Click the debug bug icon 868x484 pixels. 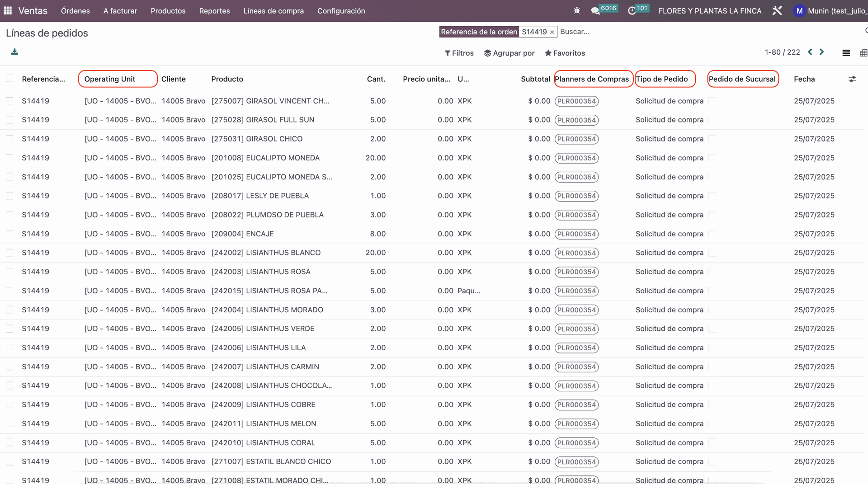pyautogui.click(x=577, y=11)
